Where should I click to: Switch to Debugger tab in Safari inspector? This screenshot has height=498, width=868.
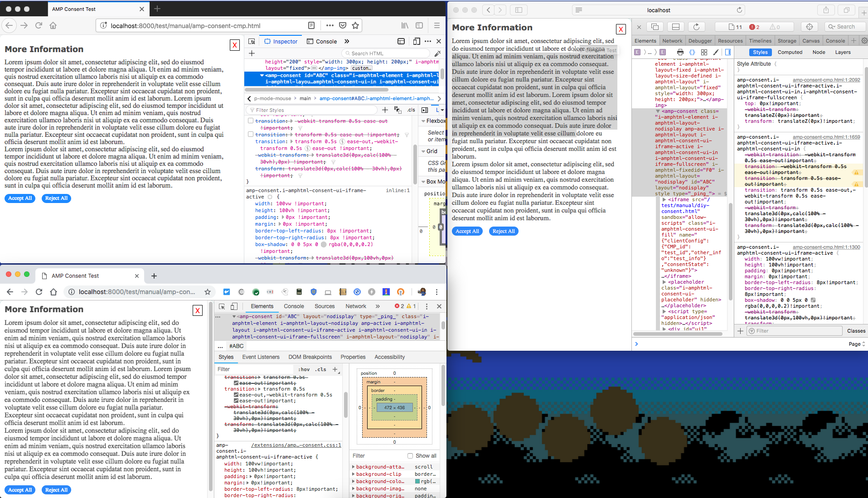tap(700, 41)
